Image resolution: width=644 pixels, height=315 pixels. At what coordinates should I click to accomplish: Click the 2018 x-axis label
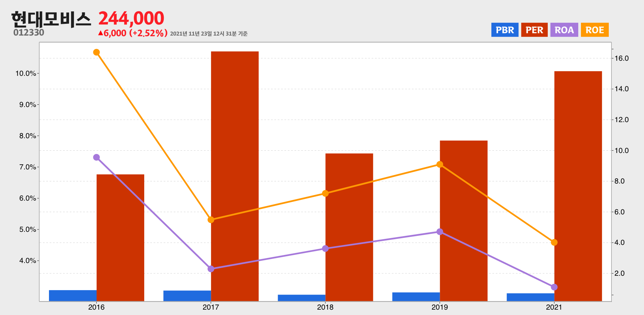pyautogui.click(x=325, y=307)
